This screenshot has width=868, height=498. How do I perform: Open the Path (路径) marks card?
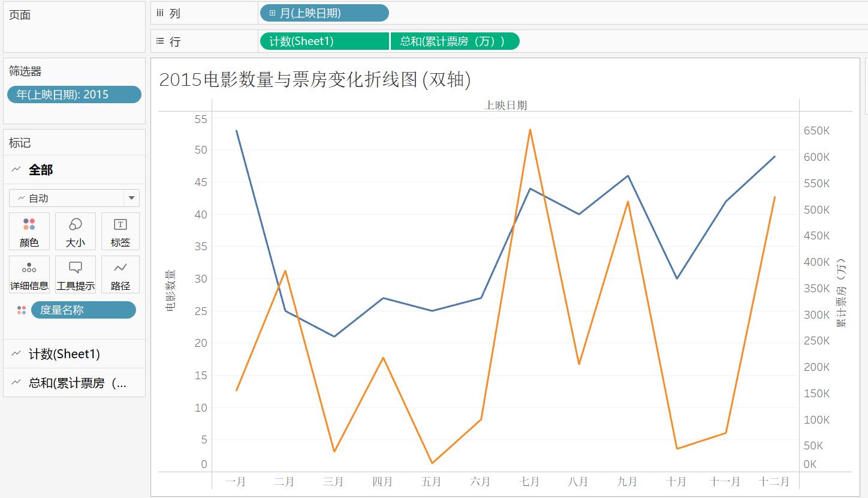coord(120,274)
